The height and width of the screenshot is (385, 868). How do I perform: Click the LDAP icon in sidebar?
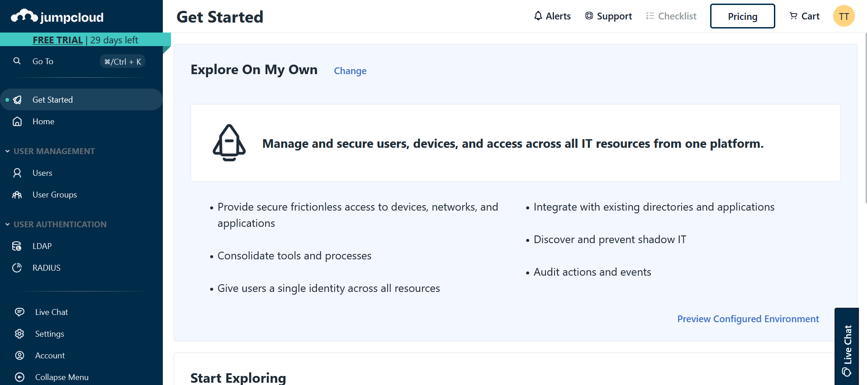click(x=17, y=246)
